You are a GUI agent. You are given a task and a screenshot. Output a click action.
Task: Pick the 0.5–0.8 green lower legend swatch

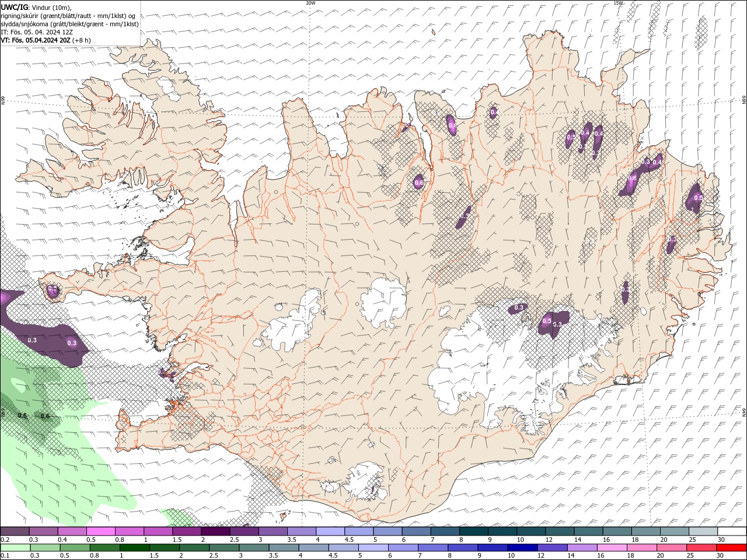75,548
